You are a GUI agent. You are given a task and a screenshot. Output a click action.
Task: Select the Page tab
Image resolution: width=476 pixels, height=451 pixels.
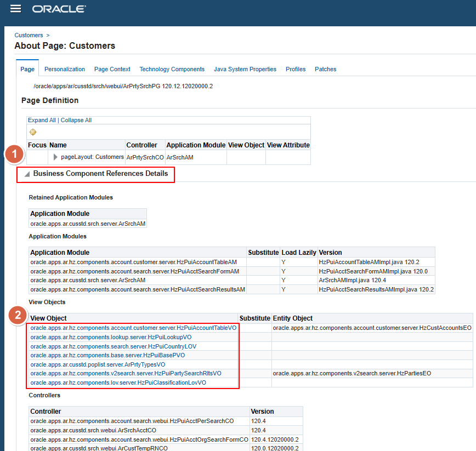click(x=27, y=69)
